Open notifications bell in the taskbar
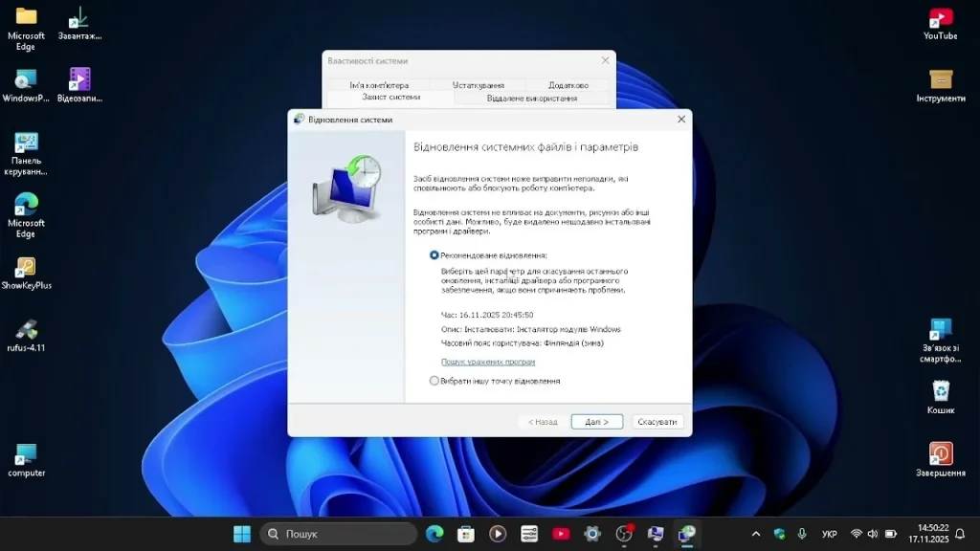980x551 pixels. pos(961,534)
